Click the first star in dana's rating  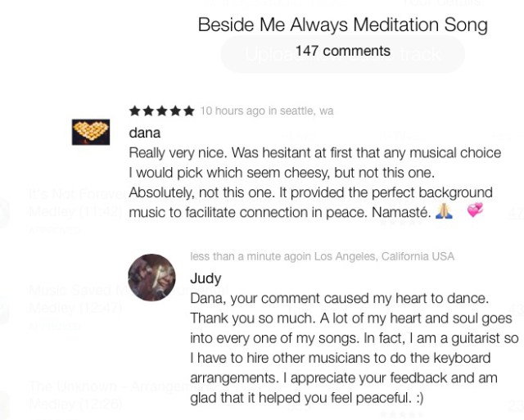click(x=135, y=111)
